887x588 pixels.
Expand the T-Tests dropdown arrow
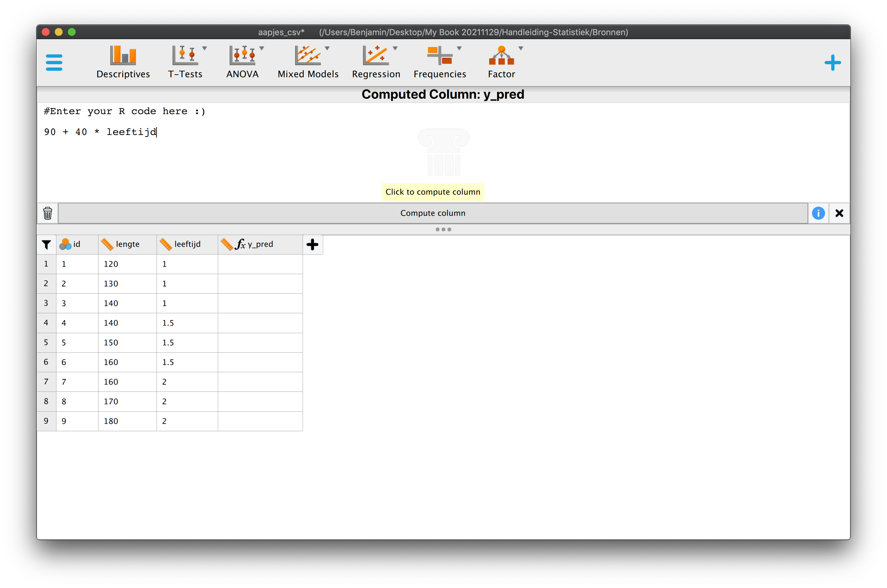coord(204,48)
